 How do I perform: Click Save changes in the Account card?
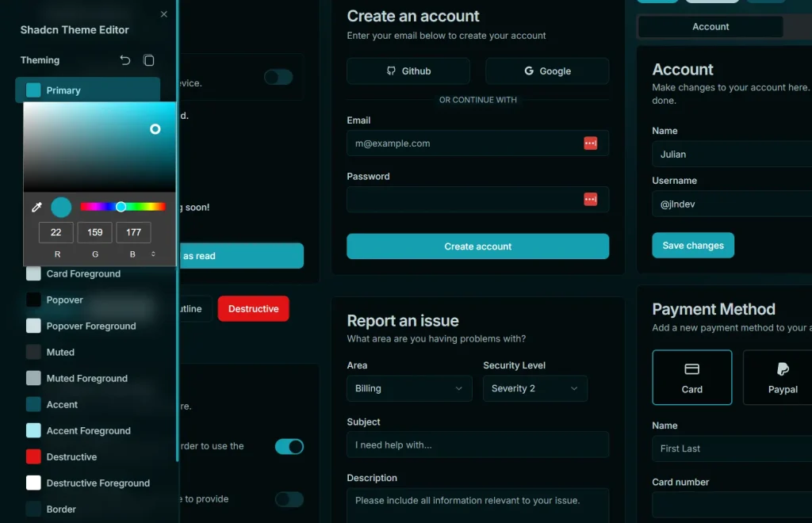692,246
